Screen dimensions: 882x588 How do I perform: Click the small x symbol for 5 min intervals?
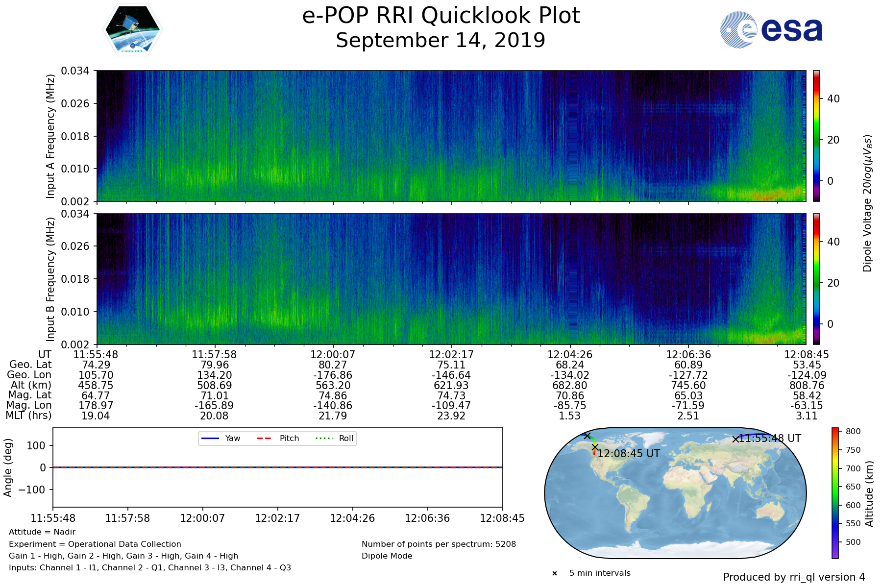pos(555,573)
